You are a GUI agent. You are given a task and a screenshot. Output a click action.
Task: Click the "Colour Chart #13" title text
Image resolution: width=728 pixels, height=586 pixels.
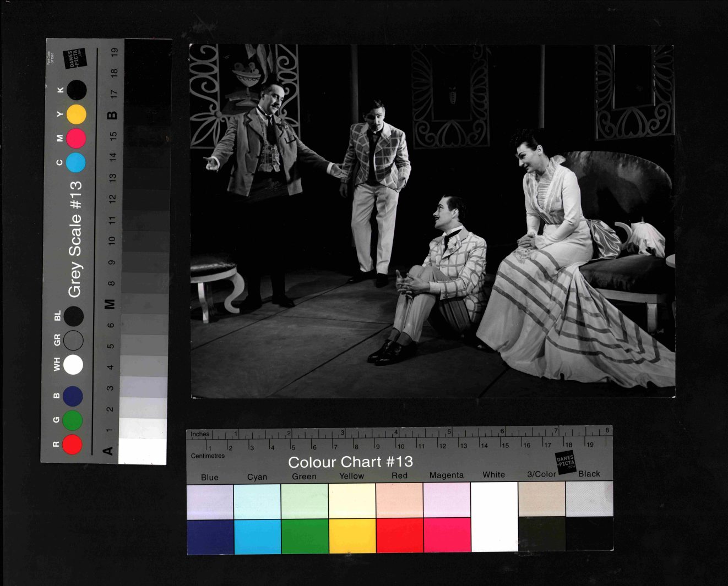pos(350,462)
